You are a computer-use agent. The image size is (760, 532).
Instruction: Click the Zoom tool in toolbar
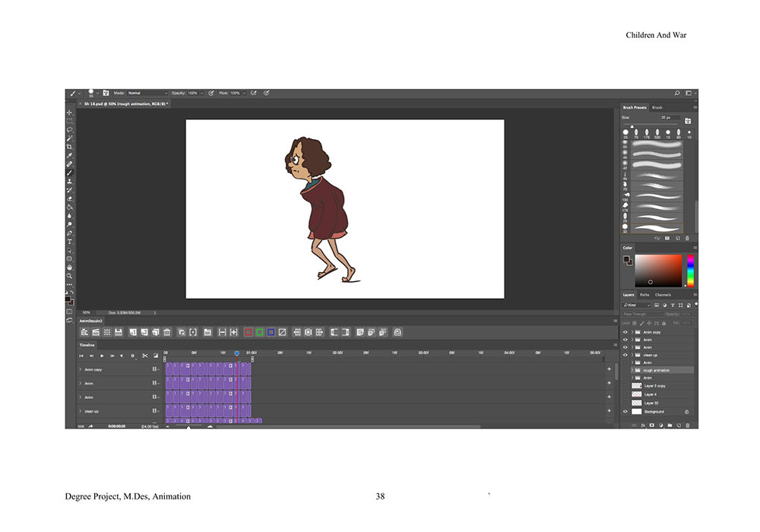coord(70,276)
